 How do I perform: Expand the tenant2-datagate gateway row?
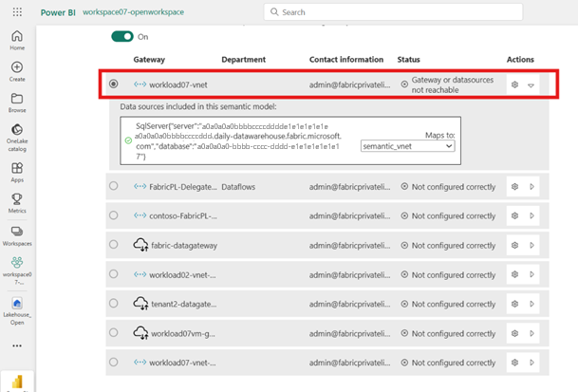click(x=531, y=304)
